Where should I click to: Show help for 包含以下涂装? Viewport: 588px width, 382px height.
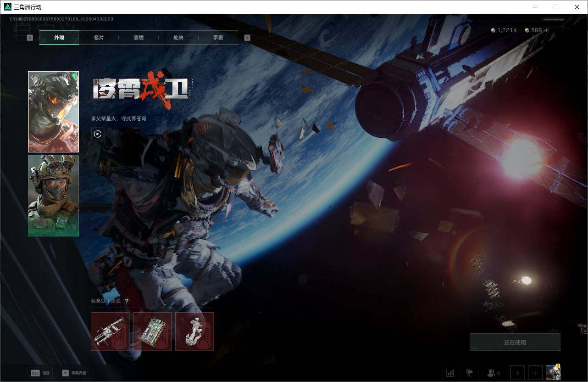[127, 301]
